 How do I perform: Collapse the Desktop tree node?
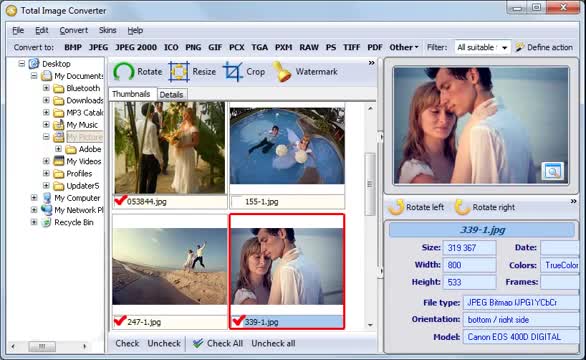[x=22, y=64]
